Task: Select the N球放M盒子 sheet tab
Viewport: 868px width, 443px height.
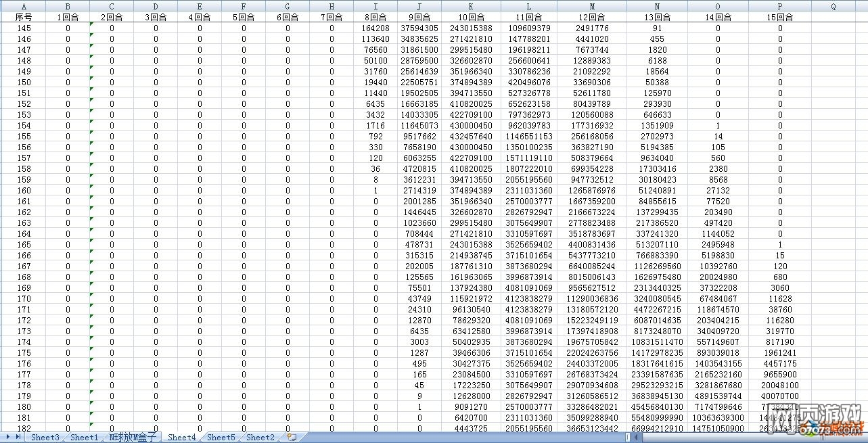Action: pos(133,438)
